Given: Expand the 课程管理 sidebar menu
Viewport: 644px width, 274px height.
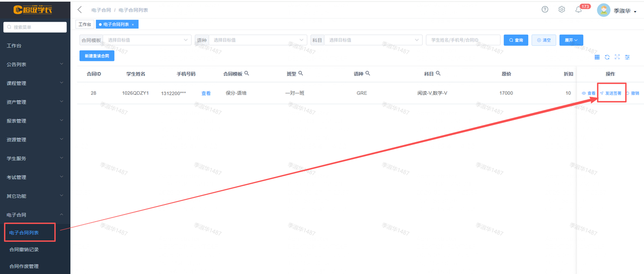Looking at the screenshot, I should pos(35,83).
